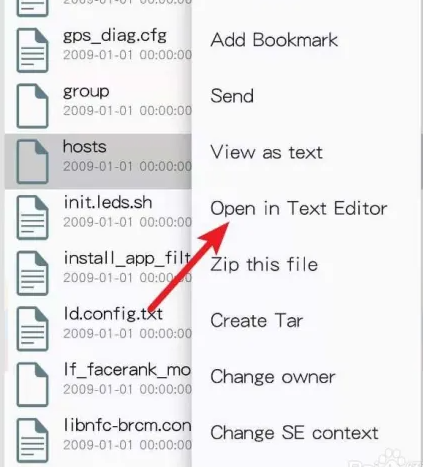423x467 pixels.
Task: Click the hosts file icon
Action: point(32,162)
